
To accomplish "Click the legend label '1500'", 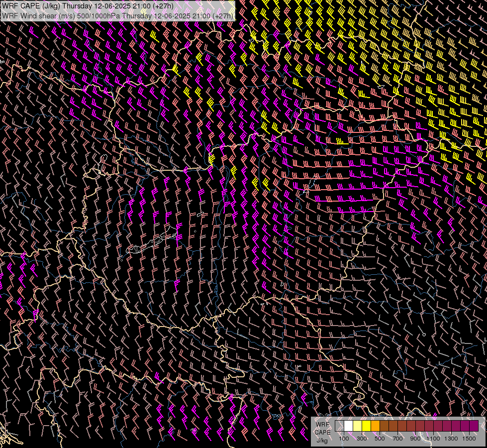I will click(469, 439).
